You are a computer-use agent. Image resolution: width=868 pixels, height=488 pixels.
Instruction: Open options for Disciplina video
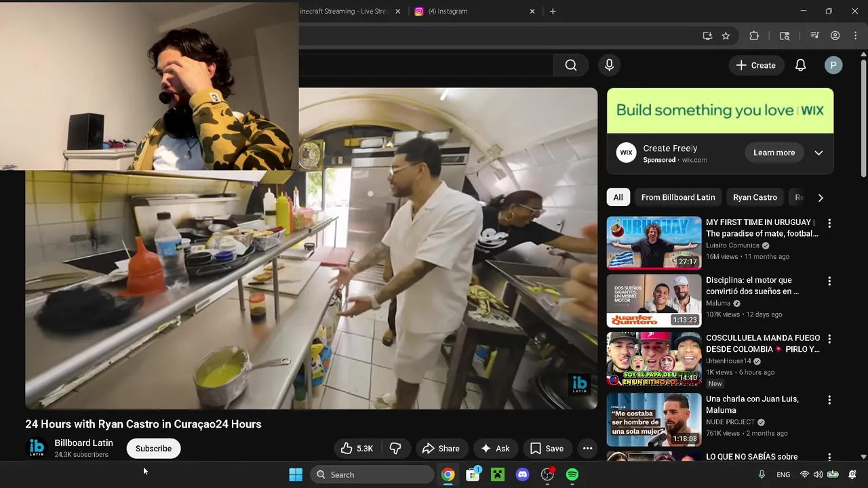tap(829, 281)
